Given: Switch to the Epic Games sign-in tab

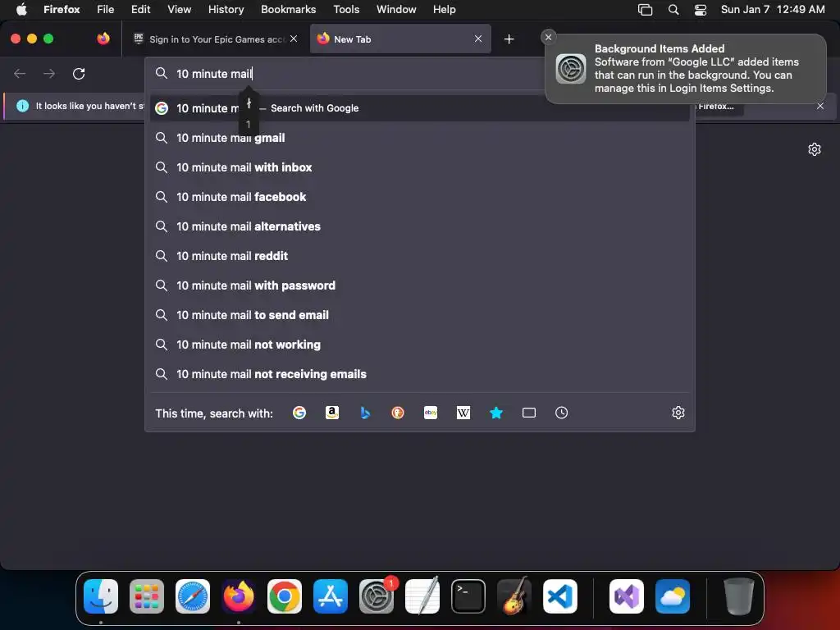Looking at the screenshot, I should pyautogui.click(x=216, y=39).
